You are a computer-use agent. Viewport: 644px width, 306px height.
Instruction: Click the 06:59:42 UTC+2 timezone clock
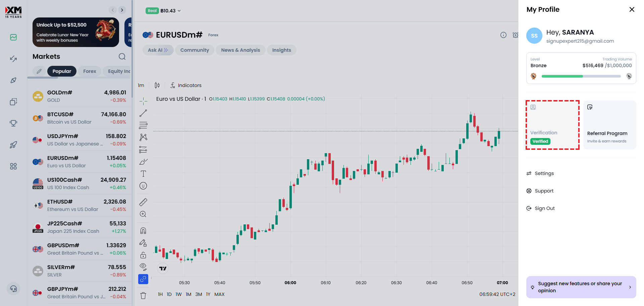[497, 294]
